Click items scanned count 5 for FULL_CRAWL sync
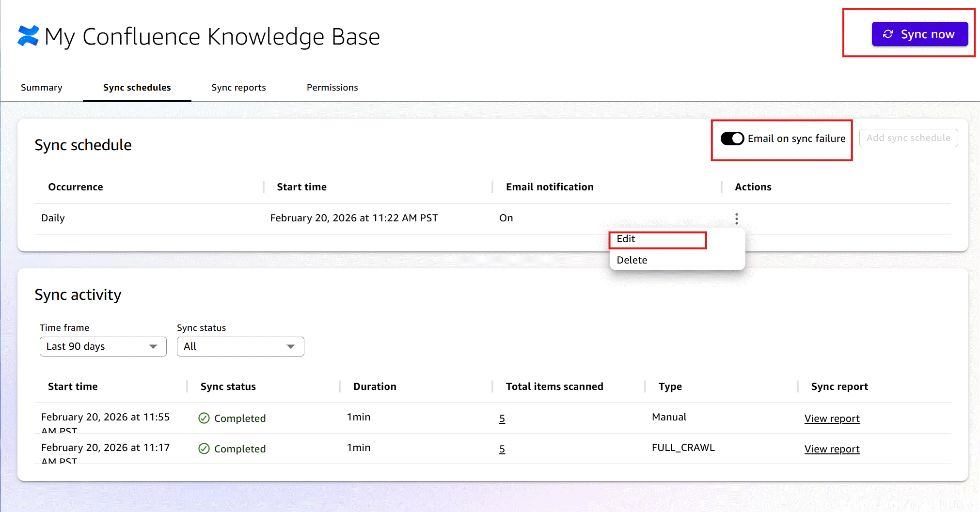The width and height of the screenshot is (980, 512). pos(502,449)
